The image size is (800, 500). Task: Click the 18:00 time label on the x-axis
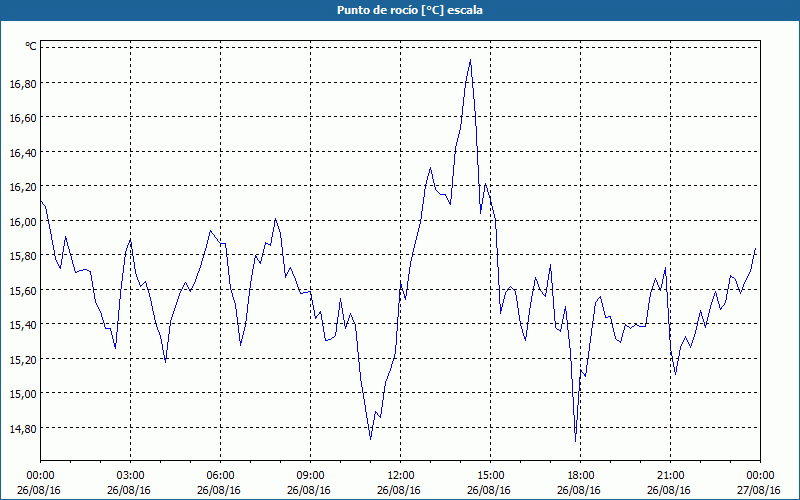581,476
